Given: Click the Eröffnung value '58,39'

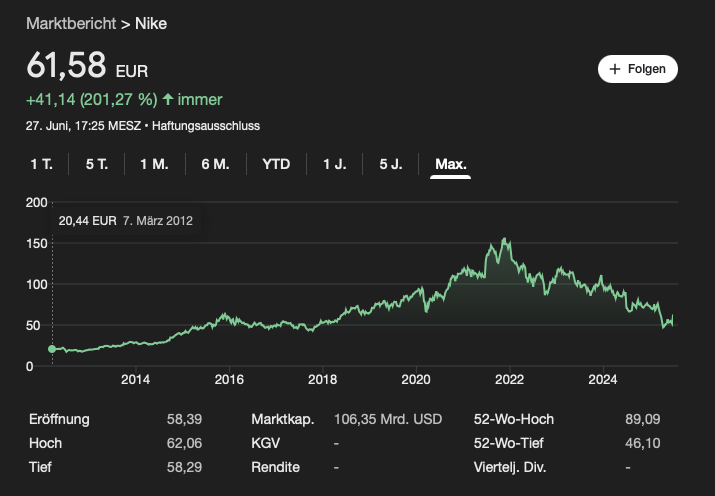Looking at the screenshot, I should (x=184, y=419).
